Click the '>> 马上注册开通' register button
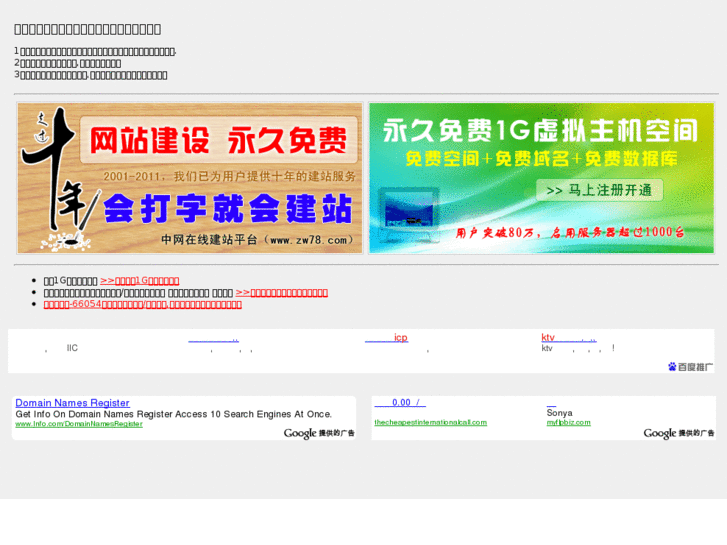Viewport: 727px width, 545px height. tap(599, 190)
